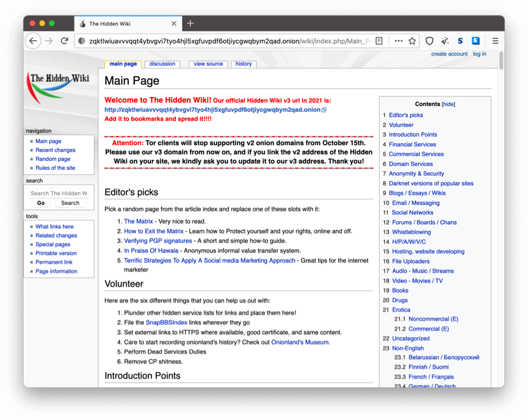
Task: Open the Drugs section in Contents
Action: [x=400, y=300]
